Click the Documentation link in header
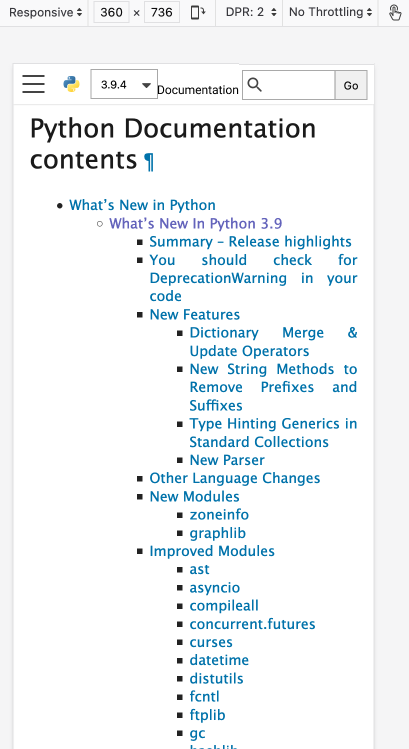409x749 pixels. [x=198, y=90]
